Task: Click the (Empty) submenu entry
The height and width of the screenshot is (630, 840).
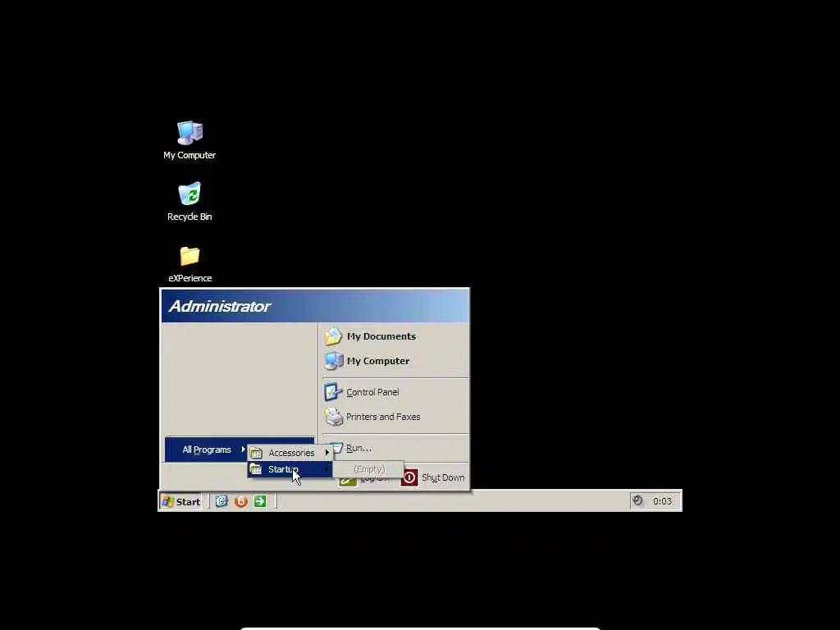Action: point(368,469)
